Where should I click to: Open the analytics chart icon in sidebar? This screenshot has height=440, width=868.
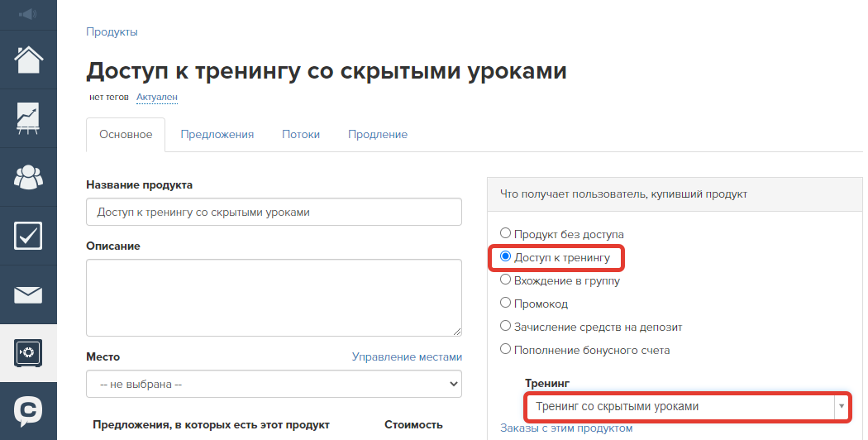click(x=28, y=117)
